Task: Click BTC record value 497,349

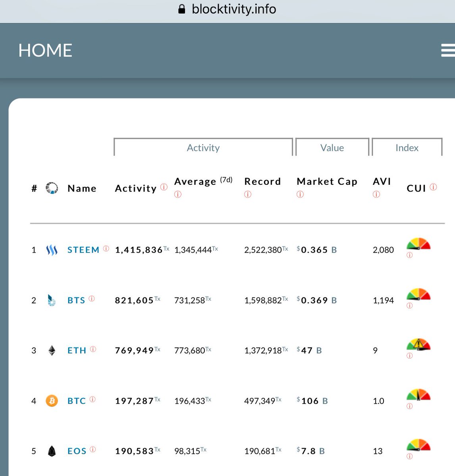Action: [260, 401]
